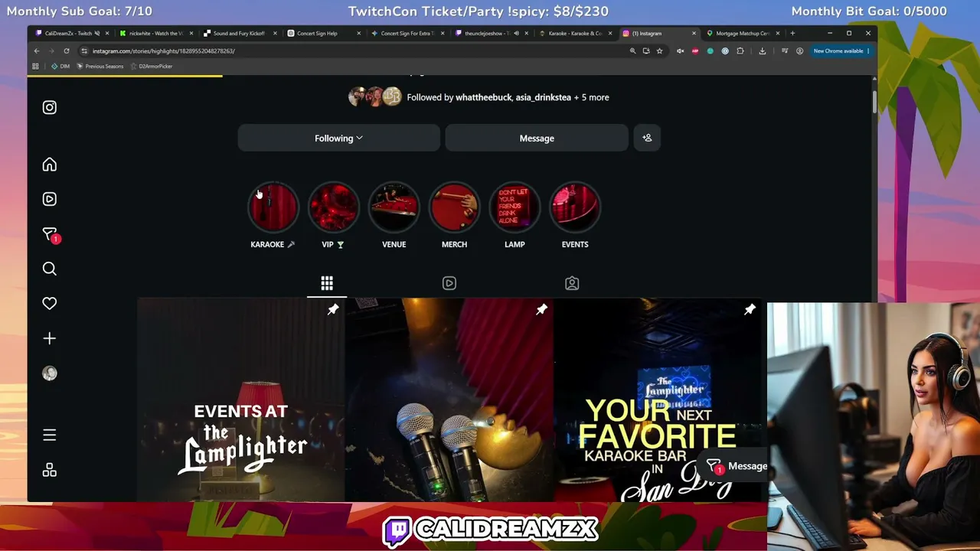Open the Chrome profile avatar menu
The height and width of the screenshot is (551, 980).
799,51
